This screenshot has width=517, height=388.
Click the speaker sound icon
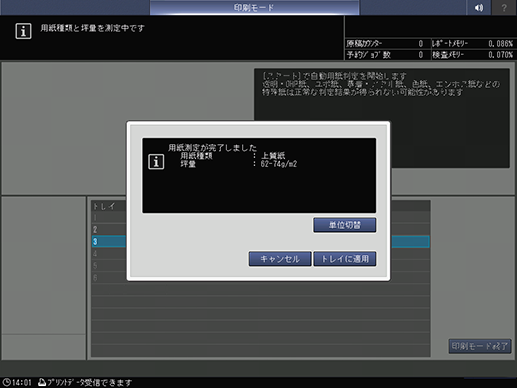coord(479,7)
